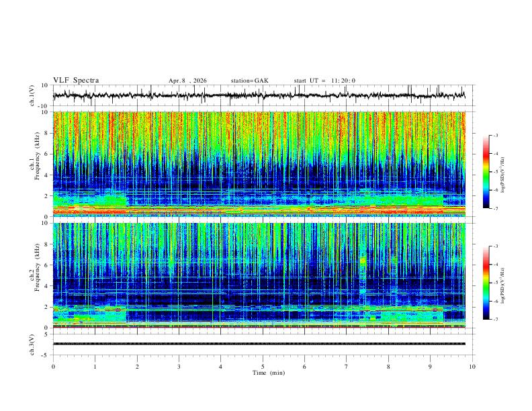The image size is (532, 411).
Task: Click the "-7" tick on the ch.1 color bar
Action: pyautogui.click(x=496, y=208)
